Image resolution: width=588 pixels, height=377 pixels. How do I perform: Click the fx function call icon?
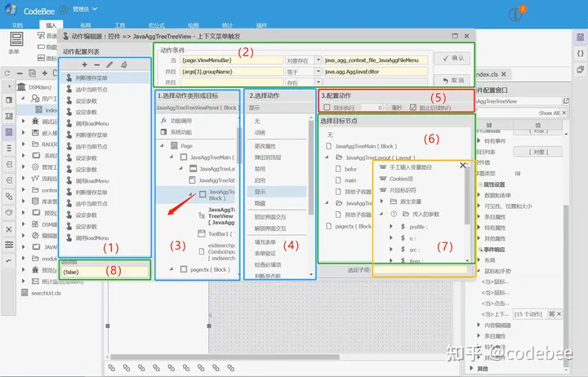(163, 121)
